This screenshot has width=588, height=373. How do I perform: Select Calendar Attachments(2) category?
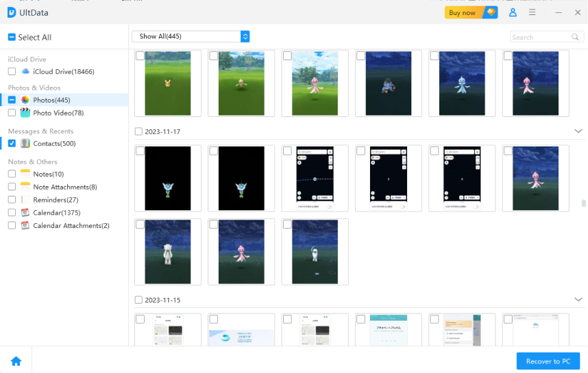(71, 226)
